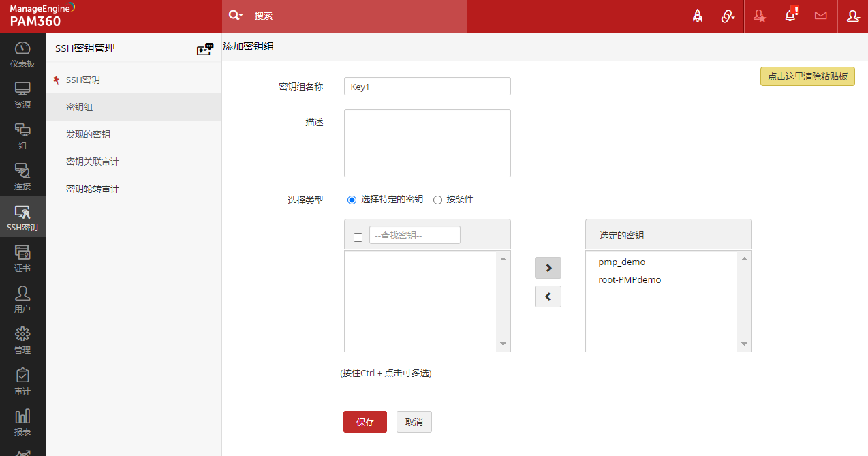
Task: Expand the link icon dropdown in header
Action: pos(728,16)
